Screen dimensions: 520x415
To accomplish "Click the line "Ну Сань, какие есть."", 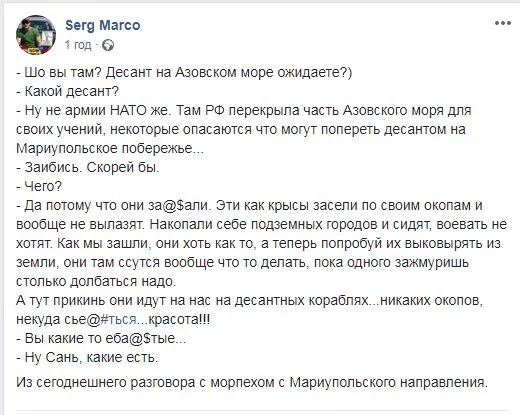I will point(87,357).
